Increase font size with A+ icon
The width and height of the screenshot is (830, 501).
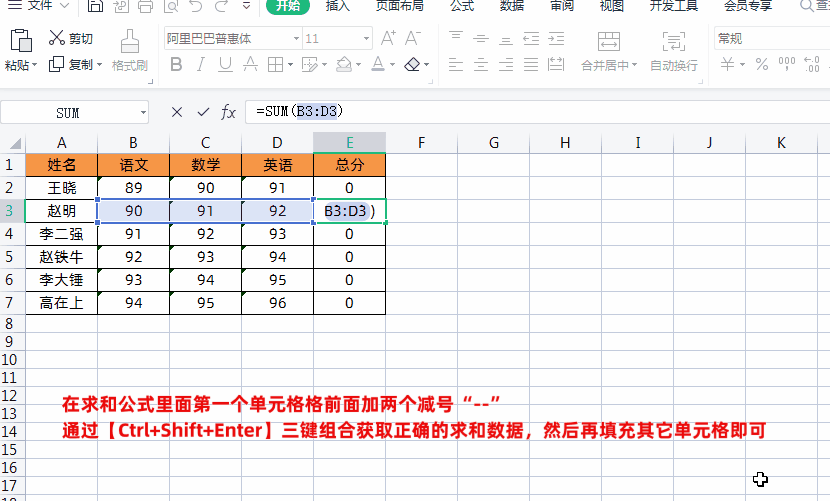click(x=388, y=38)
